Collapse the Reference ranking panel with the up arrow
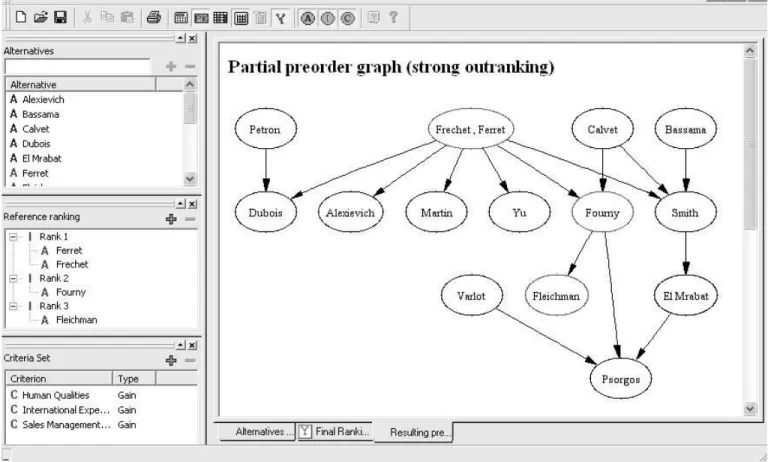 click(x=181, y=203)
